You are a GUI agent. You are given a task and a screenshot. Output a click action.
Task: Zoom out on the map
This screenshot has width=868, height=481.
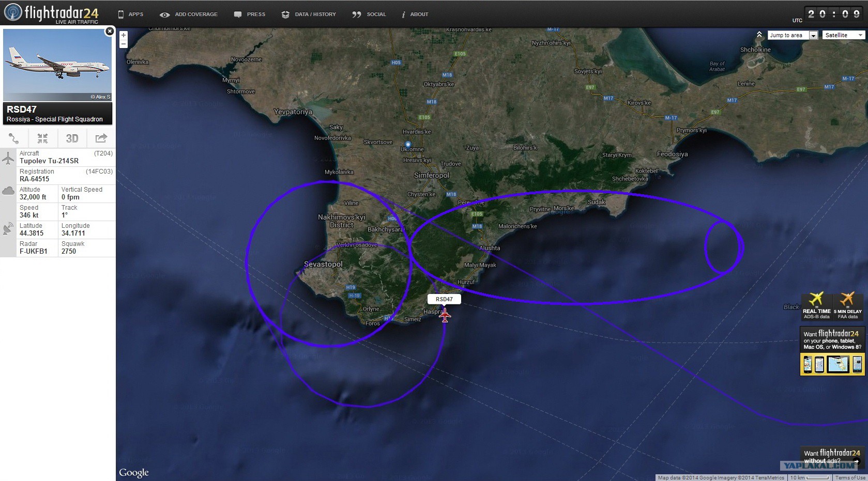(x=124, y=44)
